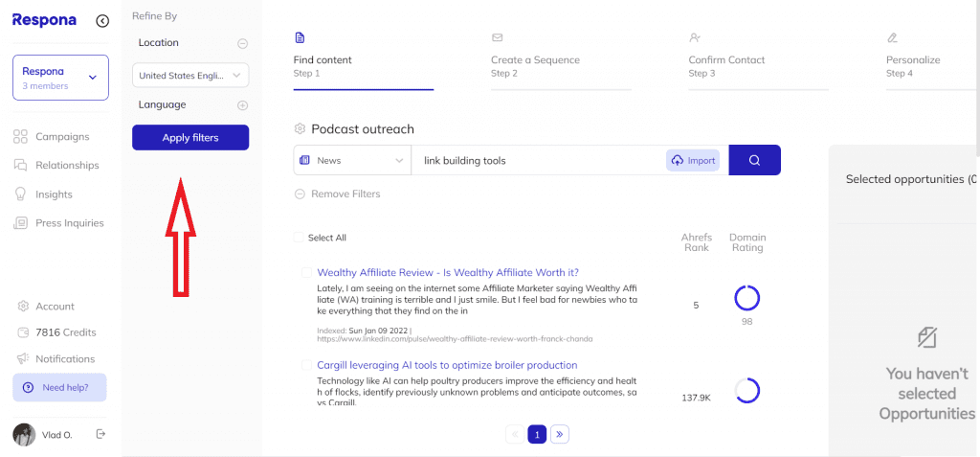
Task: Click the Personalize pencil icon
Action: point(893,38)
